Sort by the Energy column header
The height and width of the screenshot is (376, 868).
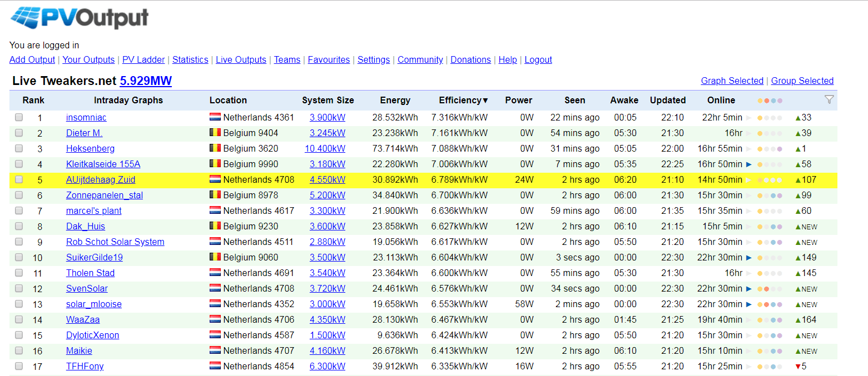pyautogui.click(x=395, y=101)
